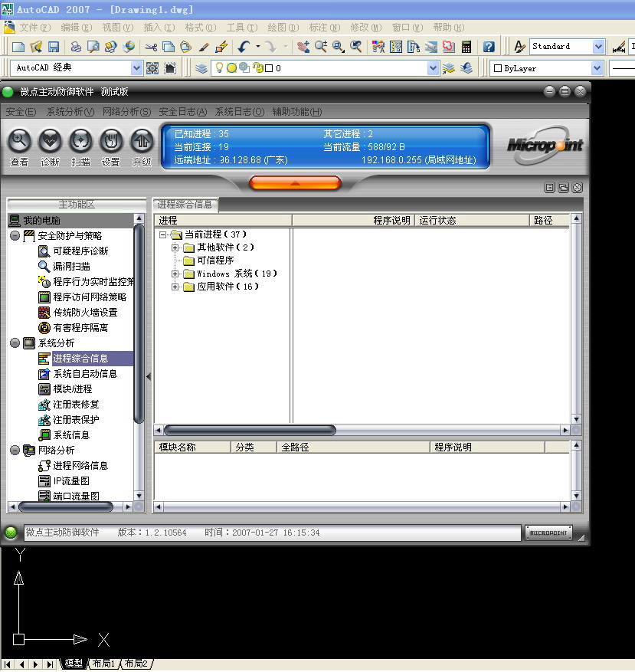This screenshot has height=672, width=635.
Task: Open the AutoCAD 经典 workspace dropdown
Action: [x=136, y=68]
